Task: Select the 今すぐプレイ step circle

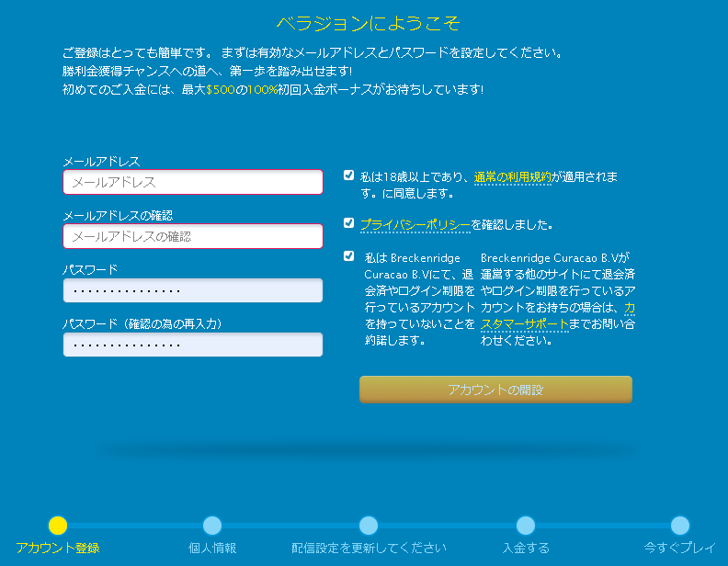Action: click(x=679, y=526)
